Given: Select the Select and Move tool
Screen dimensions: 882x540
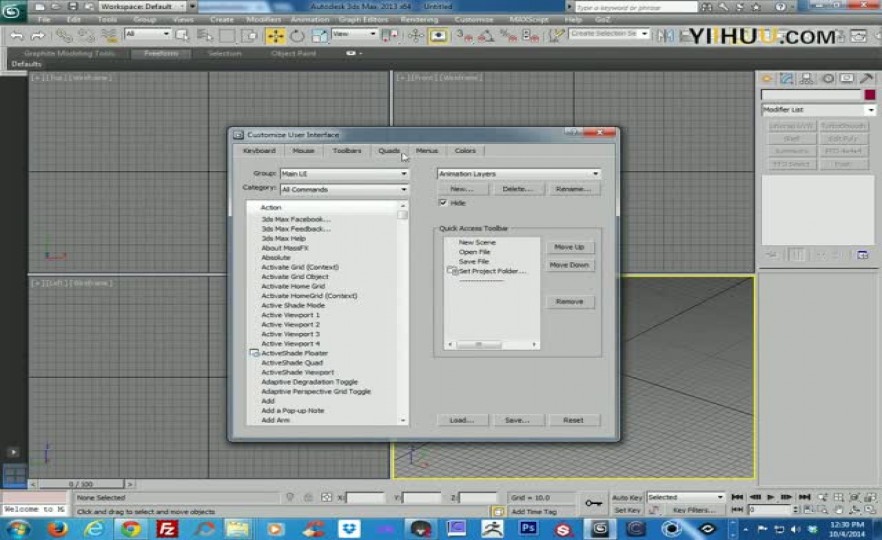Looking at the screenshot, I should tap(275, 36).
